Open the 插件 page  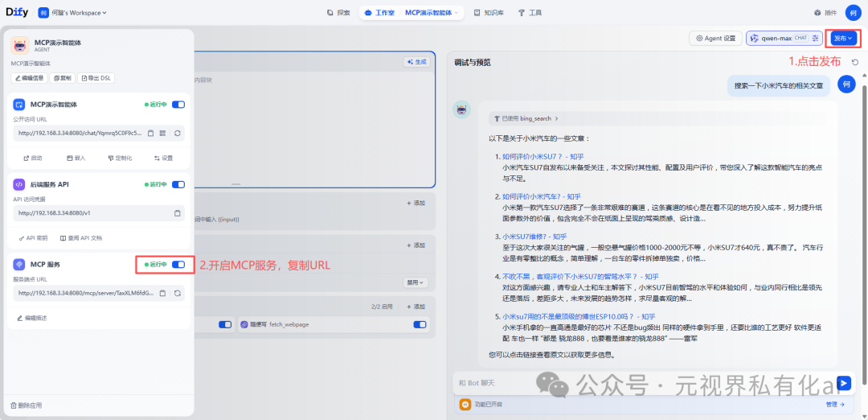[825, 12]
